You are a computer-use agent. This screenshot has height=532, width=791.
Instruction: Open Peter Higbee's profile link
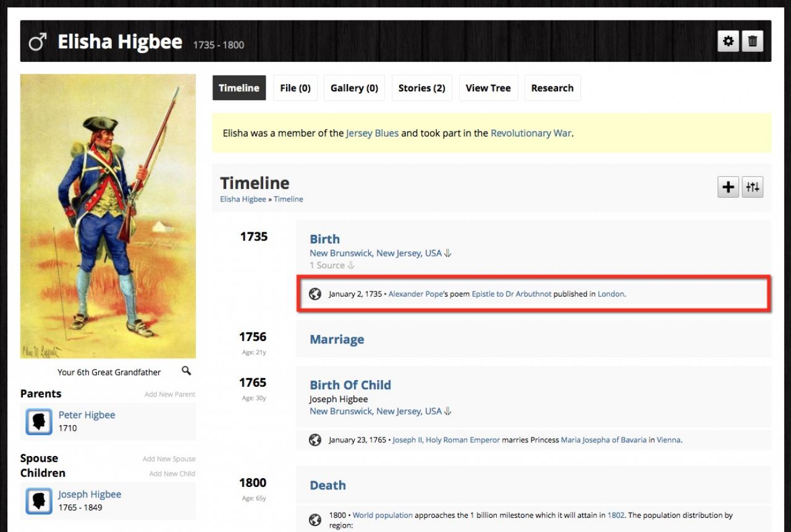(x=87, y=415)
